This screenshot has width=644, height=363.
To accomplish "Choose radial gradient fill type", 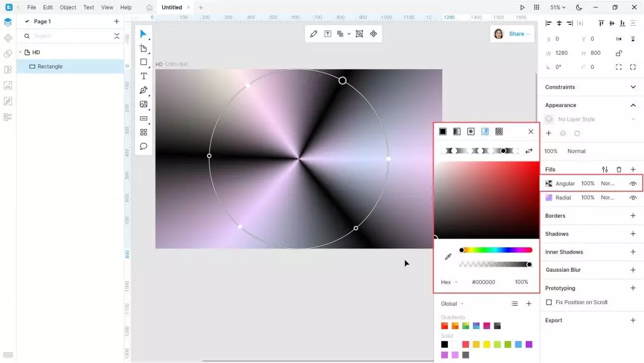I will (470, 131).
